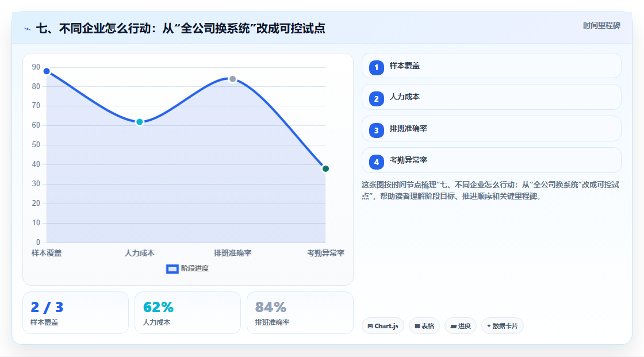Open the 人力成本 milestone row
644x357 pixels.
coord(491,97)
